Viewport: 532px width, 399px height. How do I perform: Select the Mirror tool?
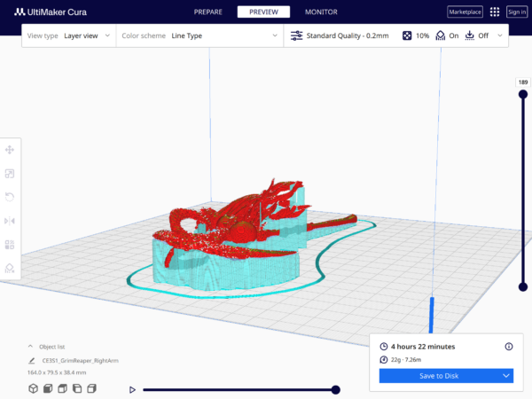10,221
